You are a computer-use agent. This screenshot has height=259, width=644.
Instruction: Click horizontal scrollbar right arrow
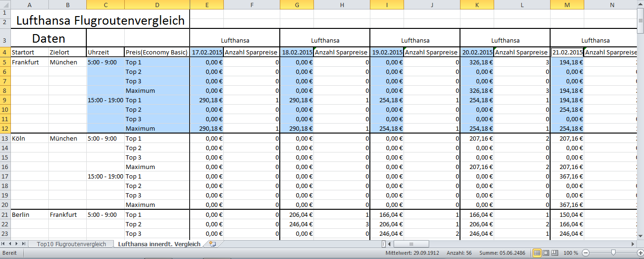(x=633, y=244)
